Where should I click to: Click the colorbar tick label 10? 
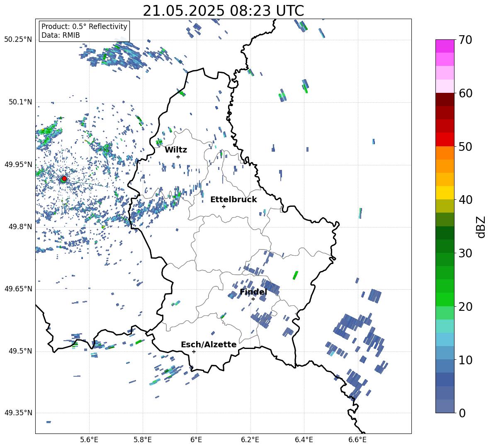point(465,360)
